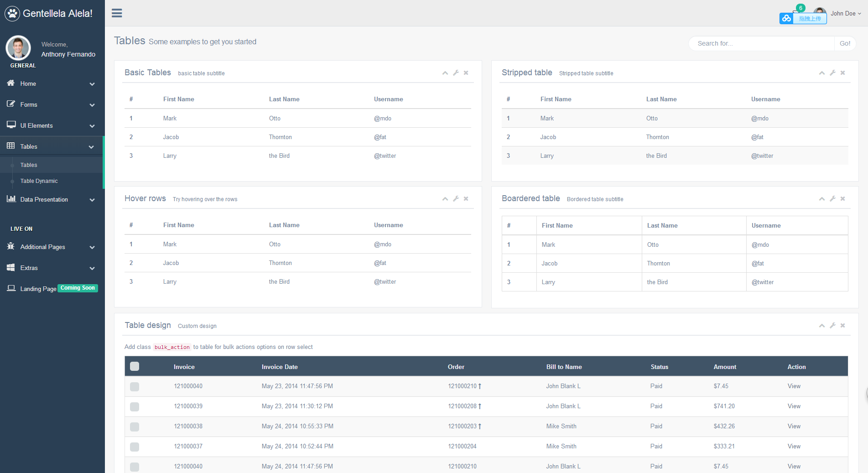Collapse the Boardered table panel

tap(822, 199)
